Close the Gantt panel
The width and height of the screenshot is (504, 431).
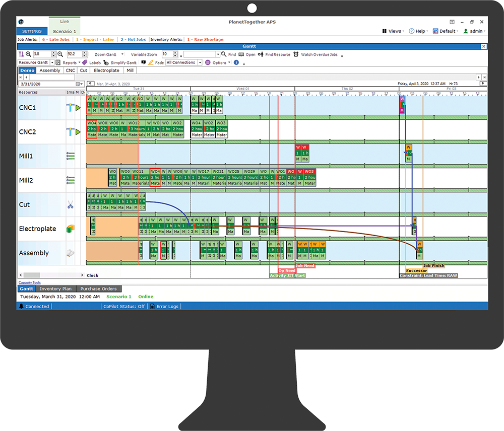tap(483, 46)
